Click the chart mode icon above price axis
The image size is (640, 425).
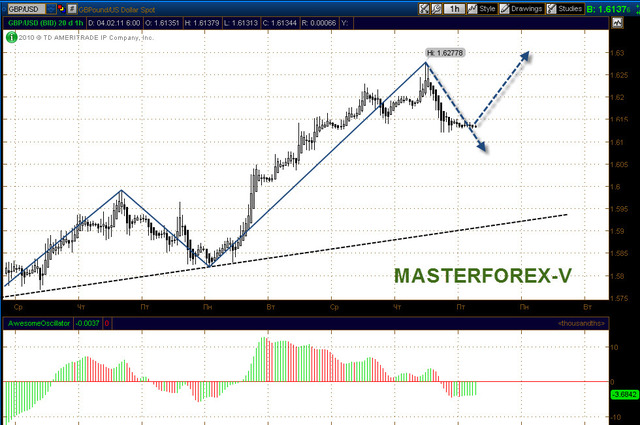pos(617,23)
